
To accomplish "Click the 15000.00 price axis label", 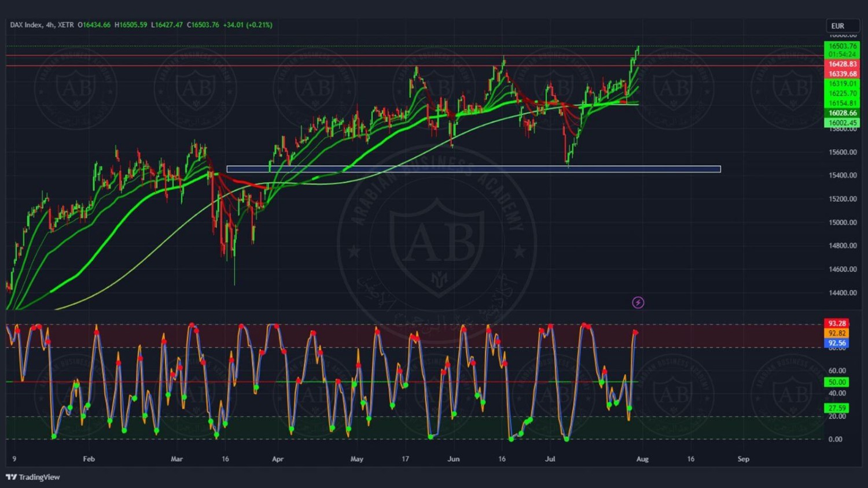I will coord(843,223).
